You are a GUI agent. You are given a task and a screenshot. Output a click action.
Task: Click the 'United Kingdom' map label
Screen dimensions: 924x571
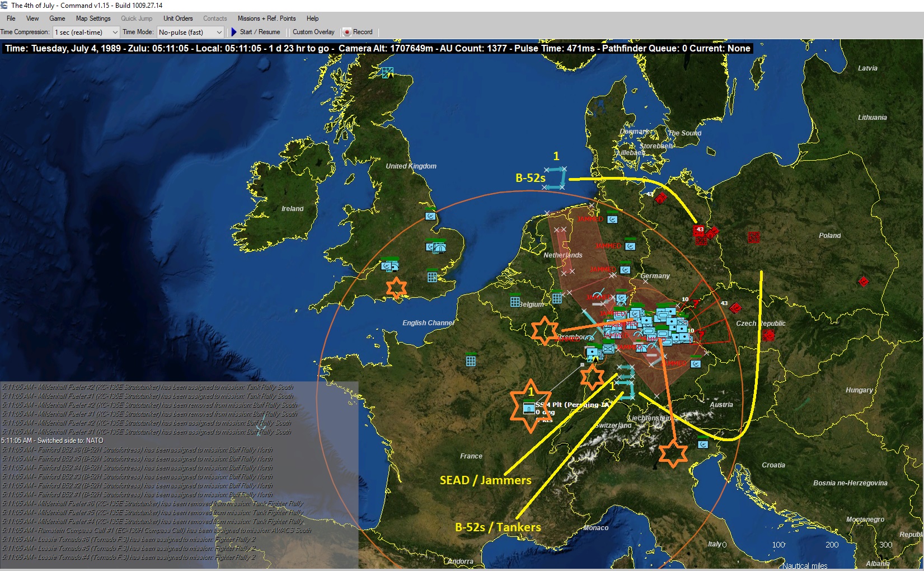pyautogui.click(x=411, y=166)
